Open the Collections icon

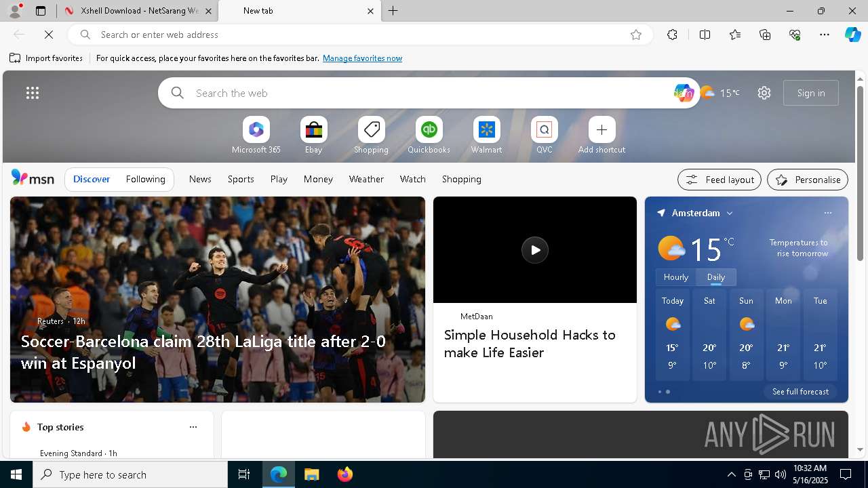tap(765, 35)
